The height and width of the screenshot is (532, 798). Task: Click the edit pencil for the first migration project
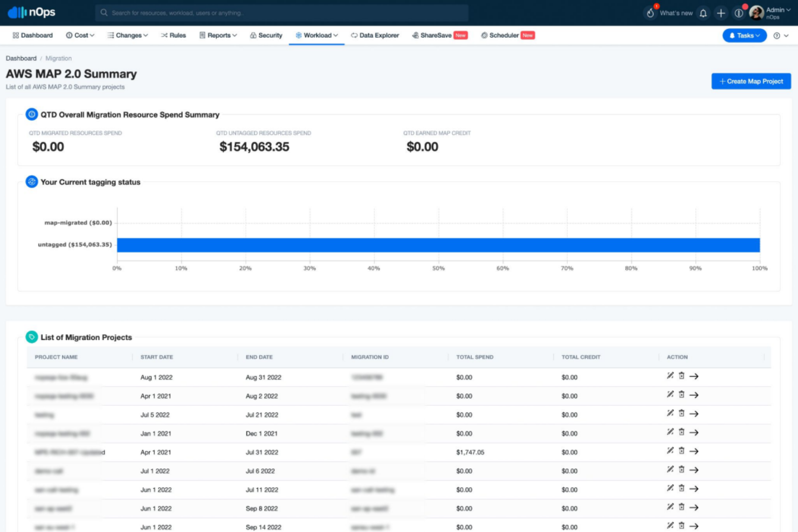[x=670, y=376]
